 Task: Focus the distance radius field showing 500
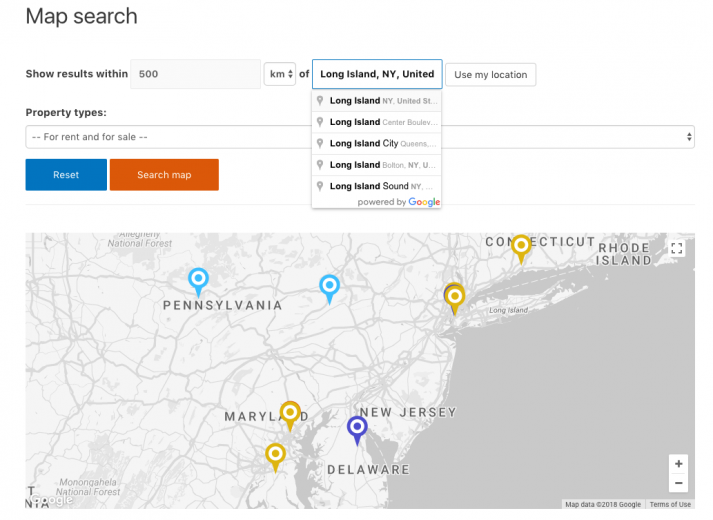[196, 74]
